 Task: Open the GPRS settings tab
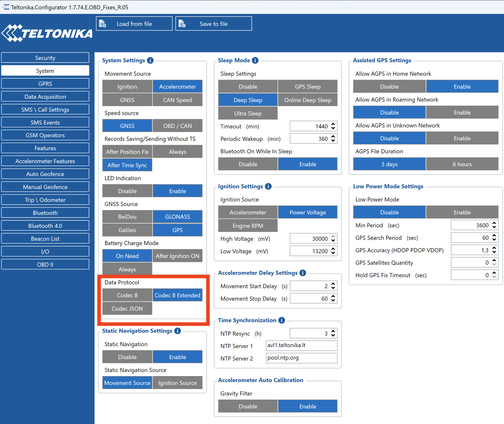(45, 84)
